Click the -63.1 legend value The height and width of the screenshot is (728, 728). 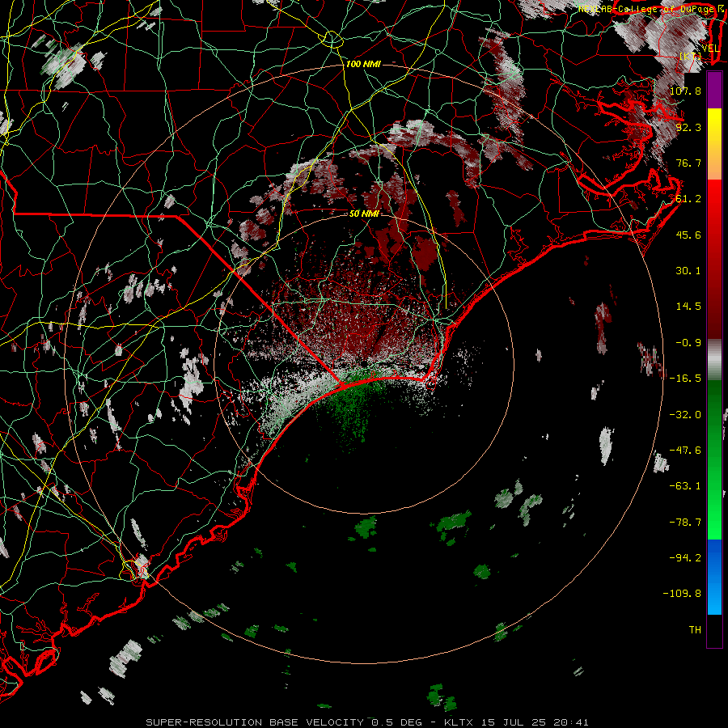[685, 486]
